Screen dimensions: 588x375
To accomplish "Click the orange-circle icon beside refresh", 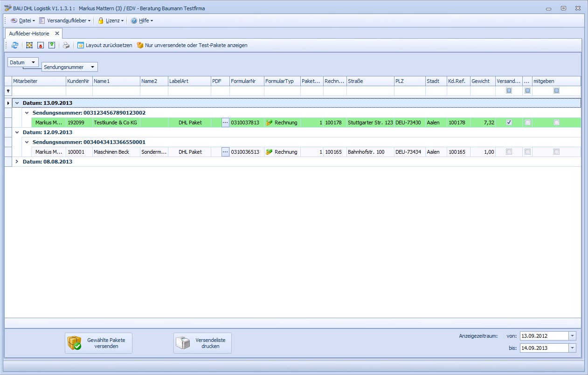I will (29, 45).
